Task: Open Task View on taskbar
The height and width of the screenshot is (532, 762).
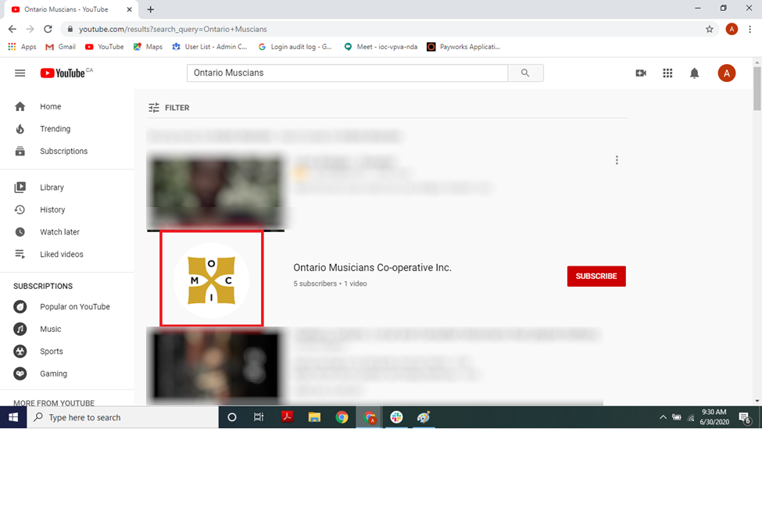Action: [x=259, y=417]
